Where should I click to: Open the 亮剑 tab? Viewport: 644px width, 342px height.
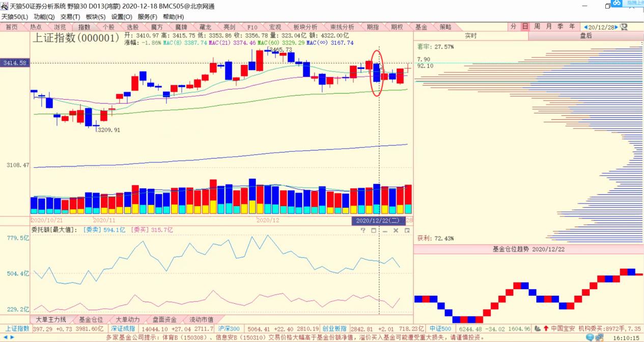tap(229, 27)
